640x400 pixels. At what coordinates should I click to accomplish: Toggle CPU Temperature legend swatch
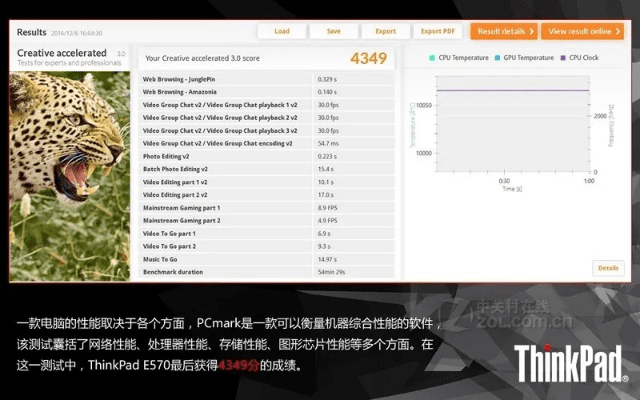click(432, 58)
